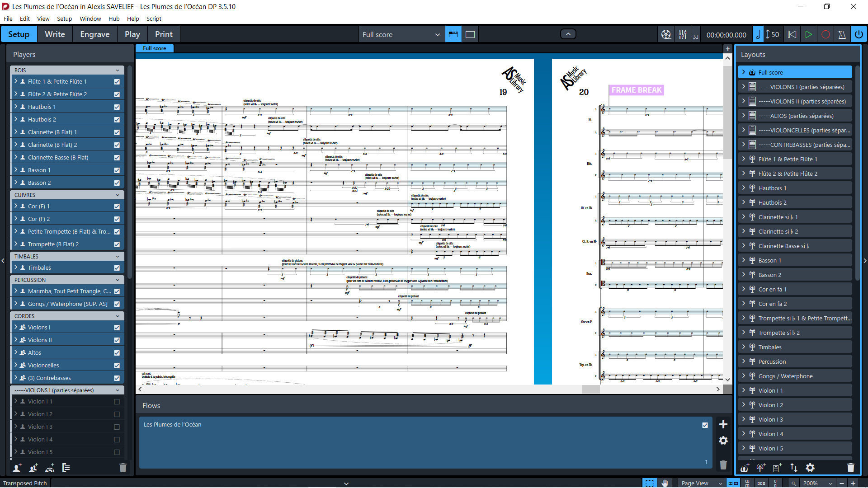Click the sort layouts arrows icon
This screenshot has height=488, width=868.
(794, 468)
